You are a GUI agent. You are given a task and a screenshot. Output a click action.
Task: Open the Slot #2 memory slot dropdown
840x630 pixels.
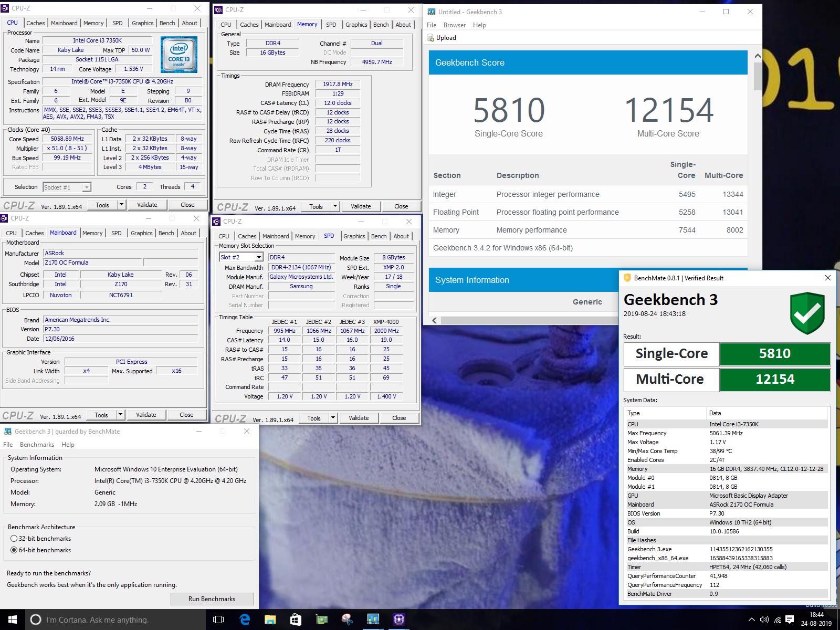pos(259,257)
